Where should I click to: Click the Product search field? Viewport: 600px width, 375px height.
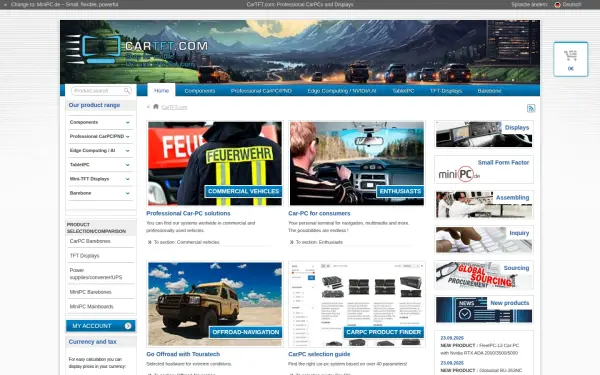(x=101, y=91)
